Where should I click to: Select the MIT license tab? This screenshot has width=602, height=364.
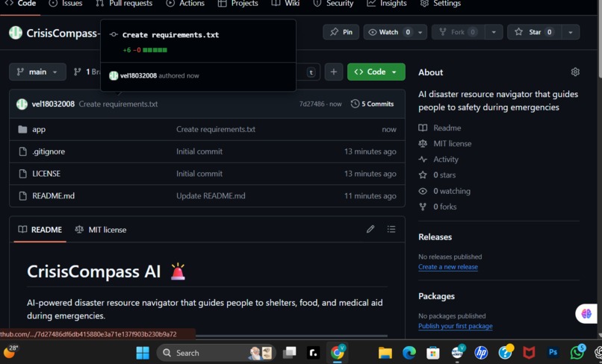(x=101, y=230)
